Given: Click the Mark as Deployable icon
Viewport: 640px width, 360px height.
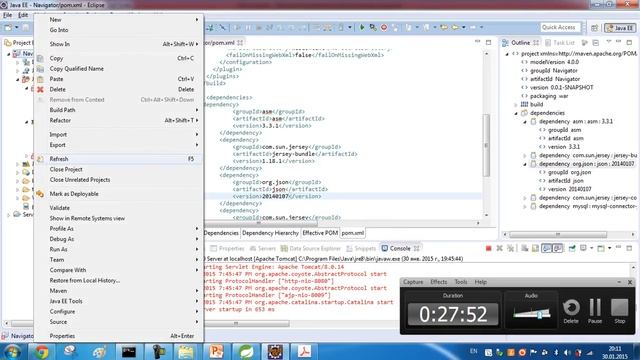Looking at the screenshot, I should coord(40,194).
